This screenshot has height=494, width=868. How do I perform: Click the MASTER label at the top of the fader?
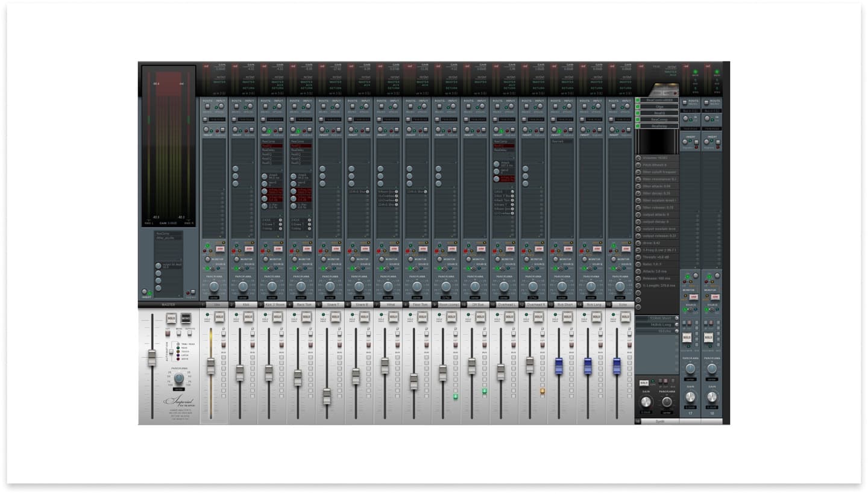point(168,304)
